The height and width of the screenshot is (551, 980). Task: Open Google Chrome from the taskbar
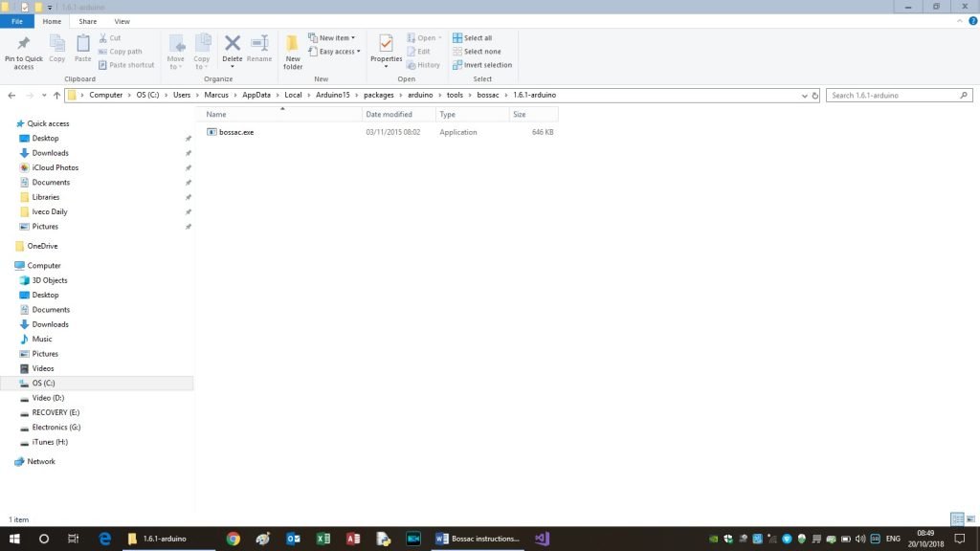point(233,539)
